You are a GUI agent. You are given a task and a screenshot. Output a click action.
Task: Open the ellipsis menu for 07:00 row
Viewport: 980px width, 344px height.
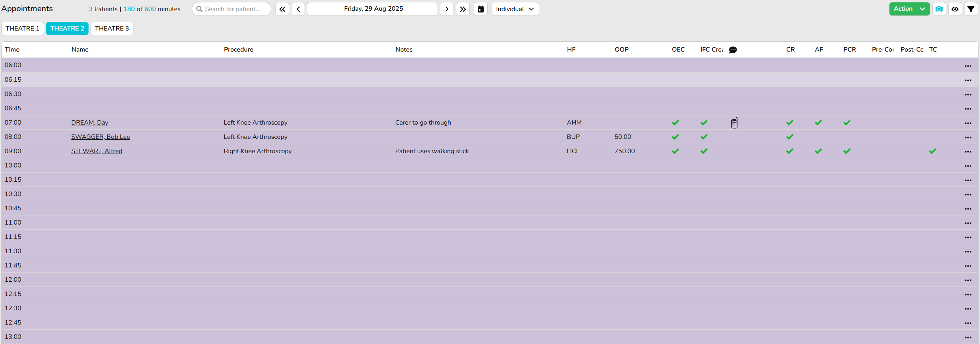(968, 123)
